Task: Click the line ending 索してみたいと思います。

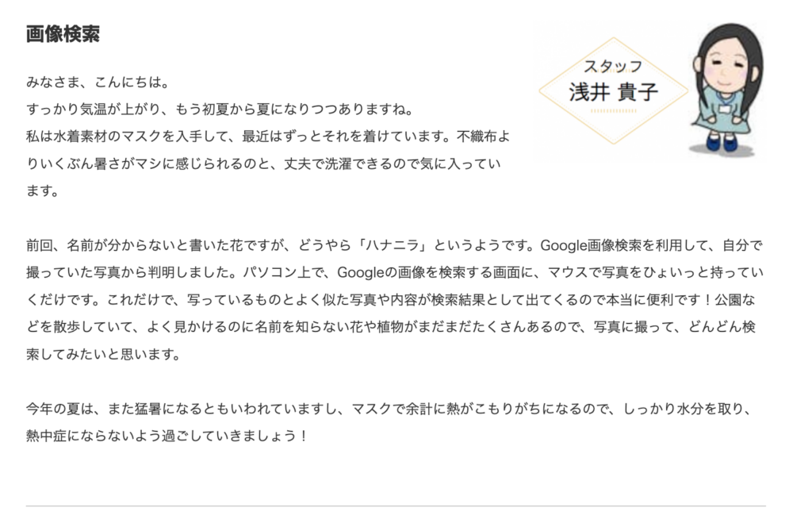Action: (x=104, y=355)
